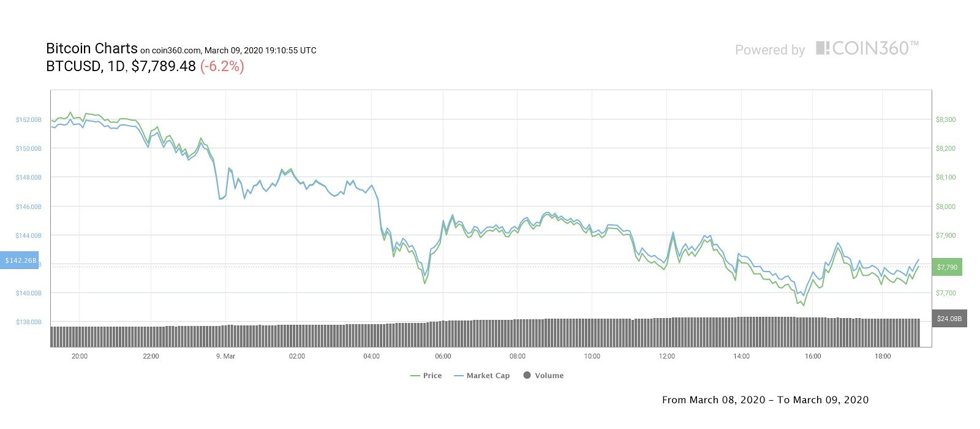Toggle the Market Cap legend entry
Viewport: 980px width, 429px height.
(x=482, y=376)
